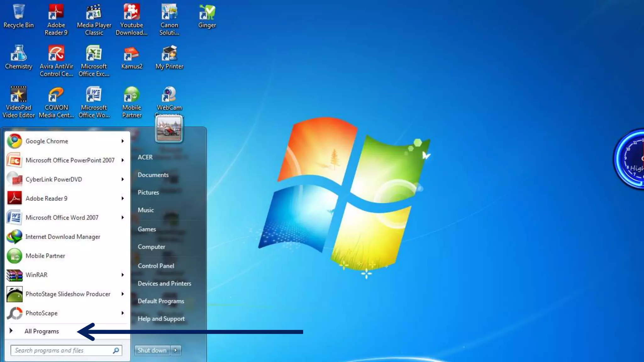Launch Internet Download Manager from Start menu
The height and width of the screenshot is (362, 644).
click(x=63, y=237)
